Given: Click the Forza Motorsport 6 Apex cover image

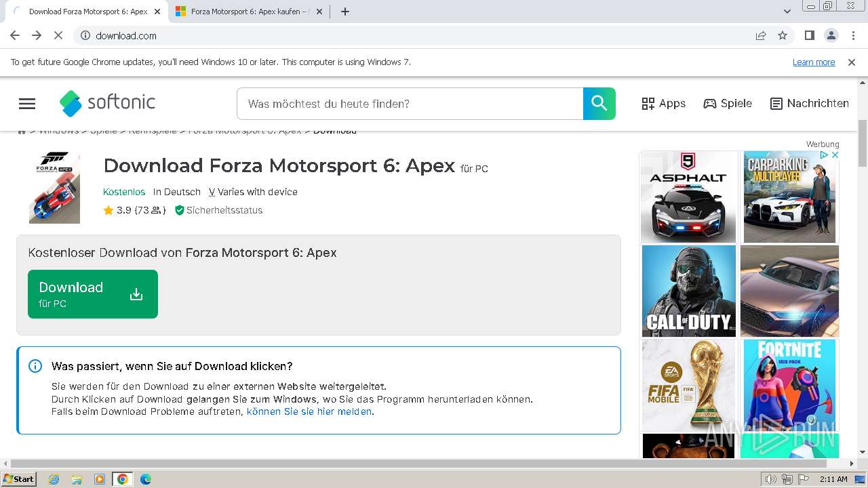Looking at the screenshot, I should [54, 188].
